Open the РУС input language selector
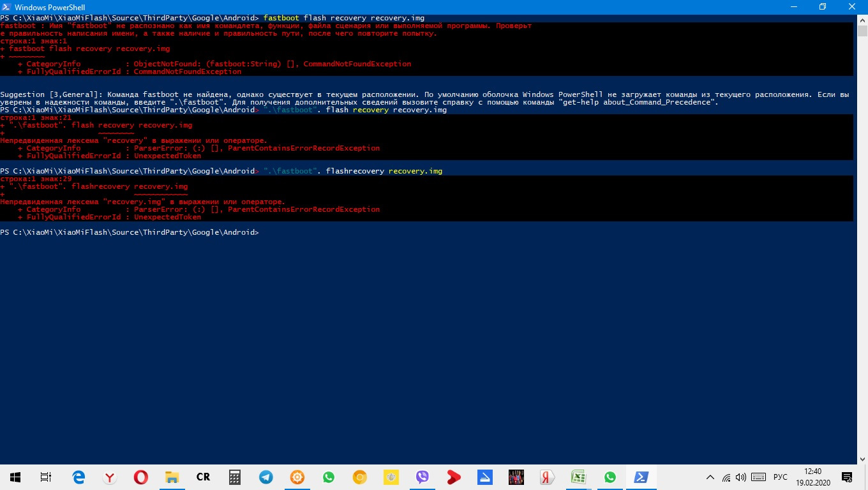Screen dimensions: 868x490 click(781, 477)
